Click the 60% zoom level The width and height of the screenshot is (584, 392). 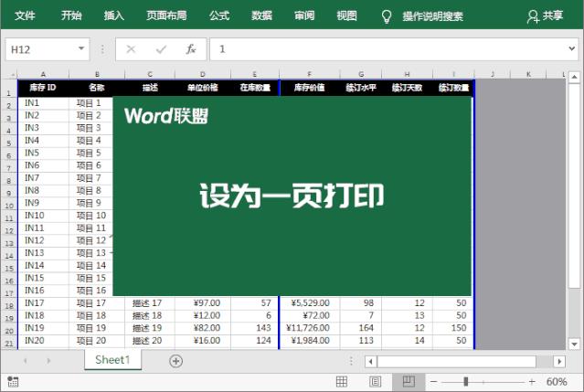tap(557, 382)
